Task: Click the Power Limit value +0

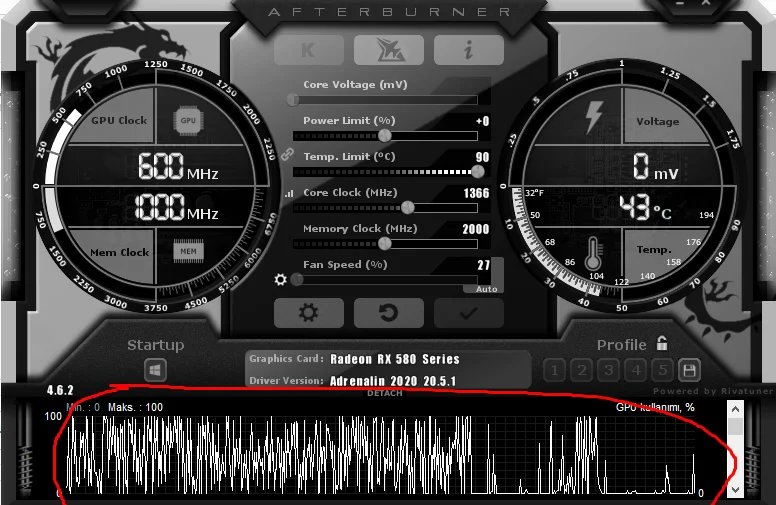Action: (x=483, y=121)
